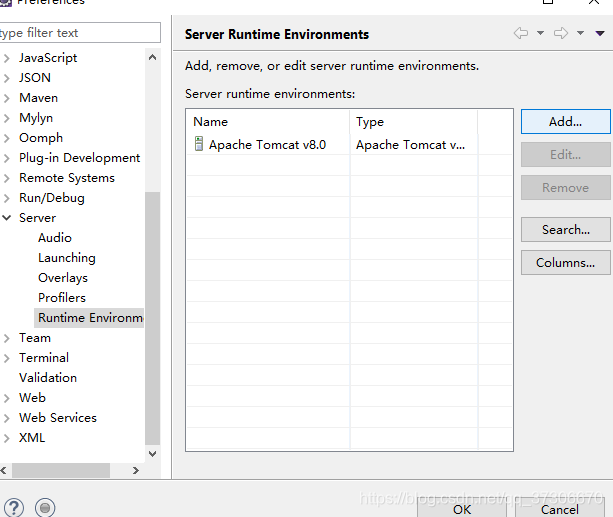Expand the Maven tree node
The width and height of the screenshot is (613, 517).
point(6,98)
